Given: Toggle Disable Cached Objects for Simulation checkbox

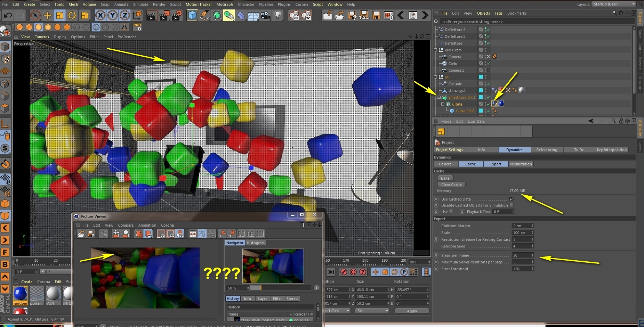Looking at the screenshot, I should (511, 205).
